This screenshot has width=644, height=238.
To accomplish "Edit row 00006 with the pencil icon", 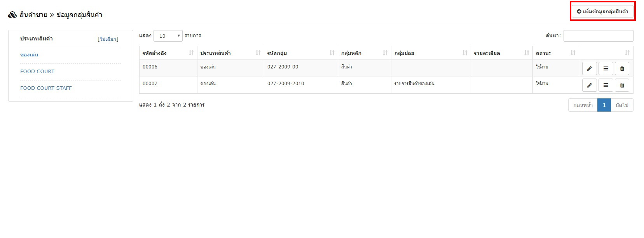I will coord(589,68).
